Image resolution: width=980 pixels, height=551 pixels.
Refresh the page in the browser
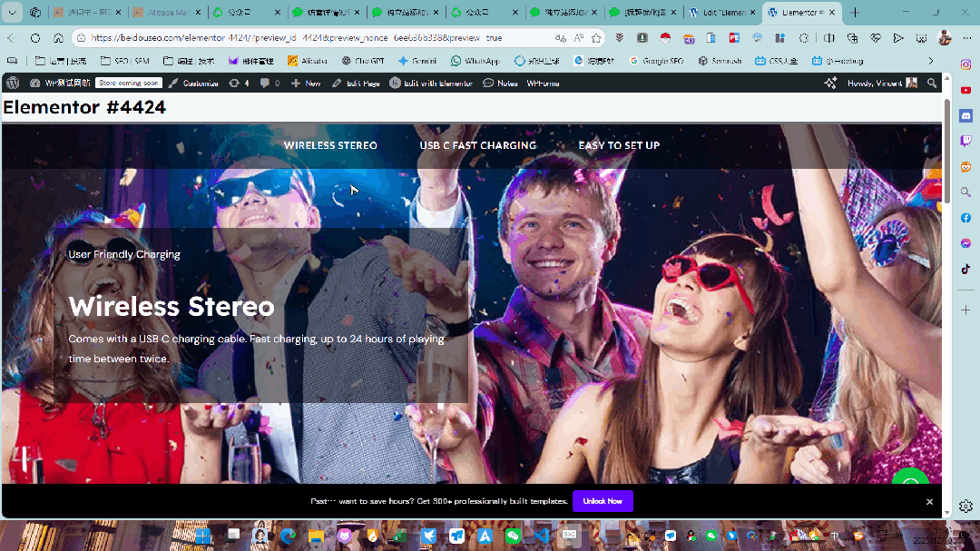[34, 38]
